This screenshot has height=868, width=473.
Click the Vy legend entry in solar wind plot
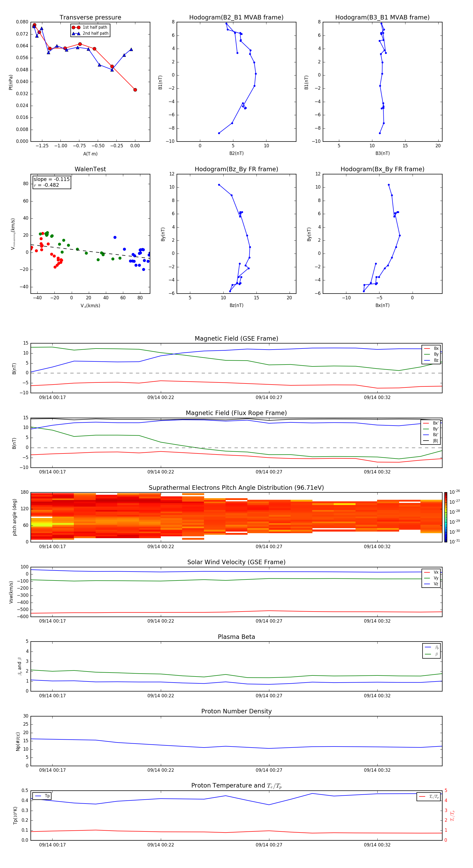click(x=431, y=578)
